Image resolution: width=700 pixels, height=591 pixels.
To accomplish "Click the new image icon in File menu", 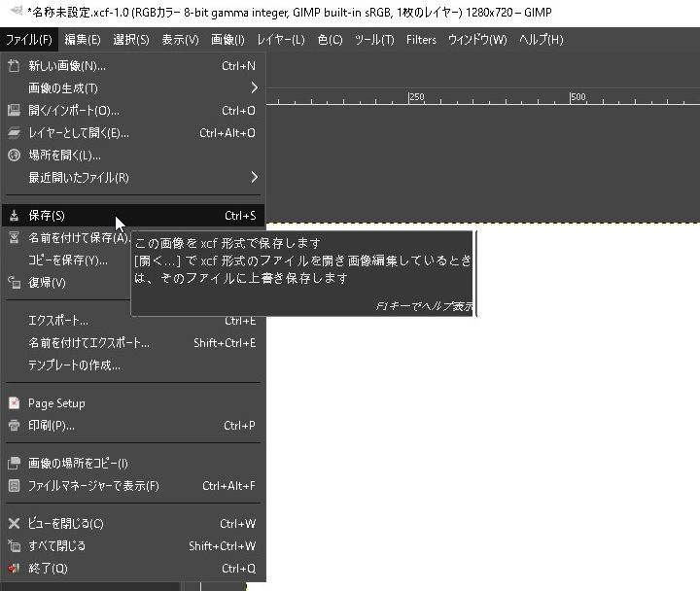I will [14, 66].
